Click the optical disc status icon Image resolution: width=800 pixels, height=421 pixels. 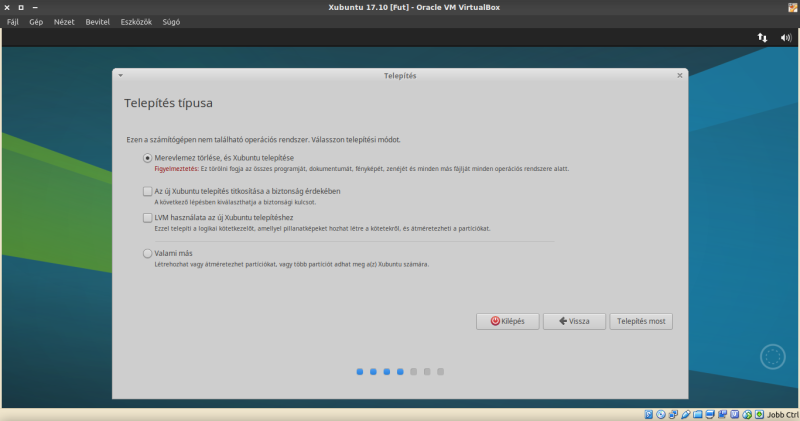(661, 414)
